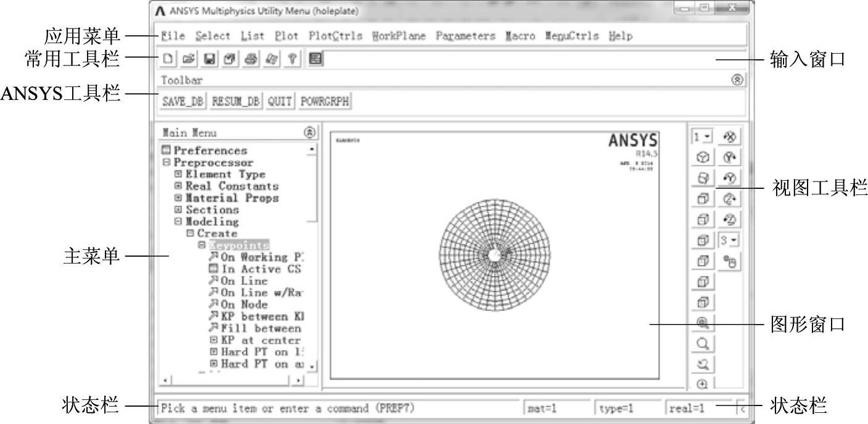Select the Fill between keypoints option
Image resolution: width=868 pixels, height=424 pixels.
point(255,328)
